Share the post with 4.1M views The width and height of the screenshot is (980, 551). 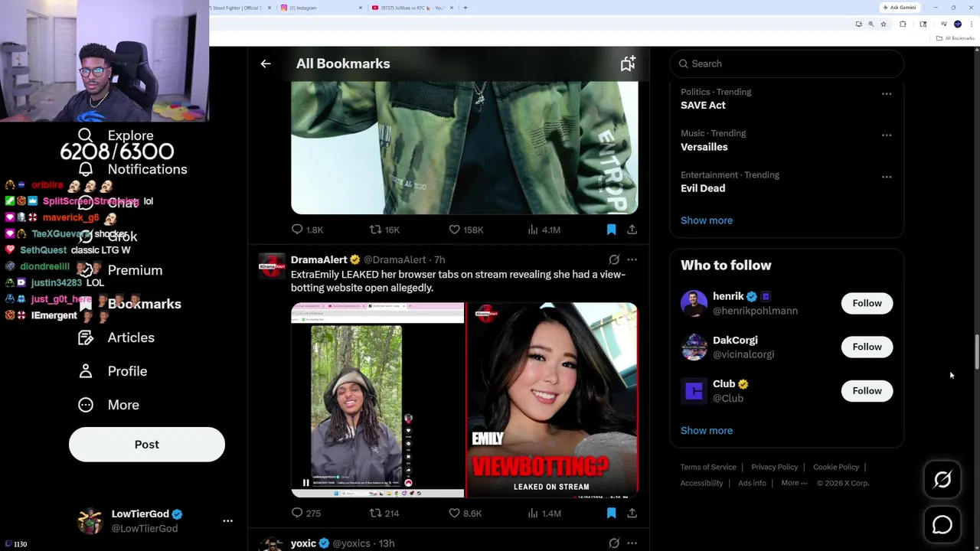click(x=632, y=230)
